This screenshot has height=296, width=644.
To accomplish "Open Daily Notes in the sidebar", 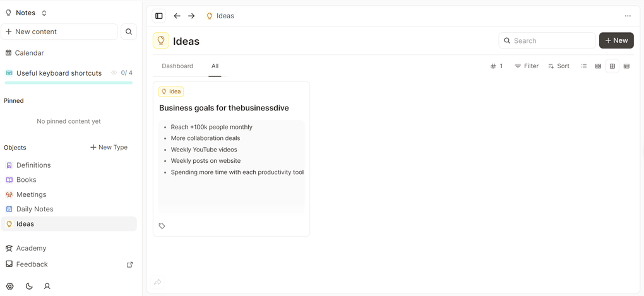I will pyautogui.click(x=35, y=209).
